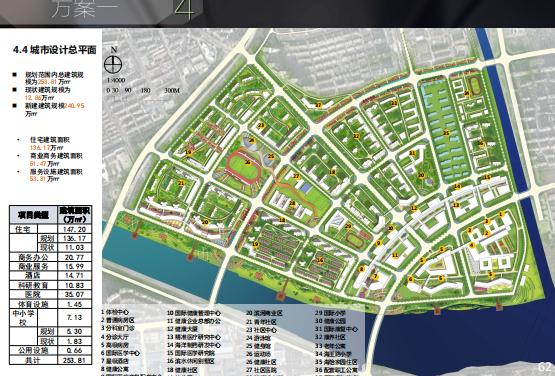Click map marker 11 along the curved boulevard
This screenshot has width=555, height=376.
[395, 255]
